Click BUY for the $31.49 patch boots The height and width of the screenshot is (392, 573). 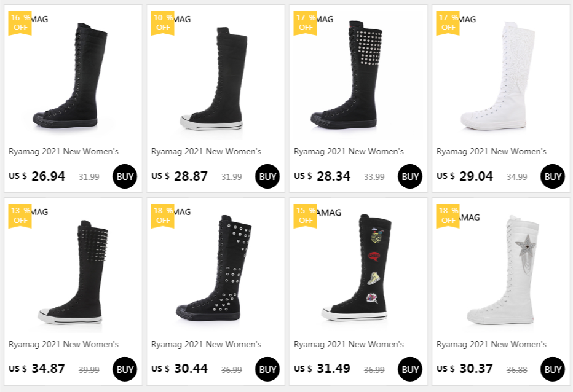(410, 369)
